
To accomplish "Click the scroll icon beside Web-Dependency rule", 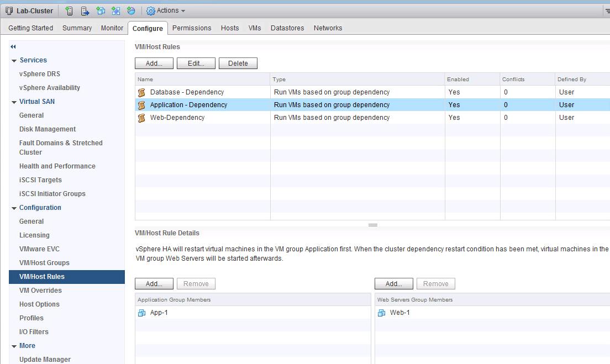I will point(141,118).
